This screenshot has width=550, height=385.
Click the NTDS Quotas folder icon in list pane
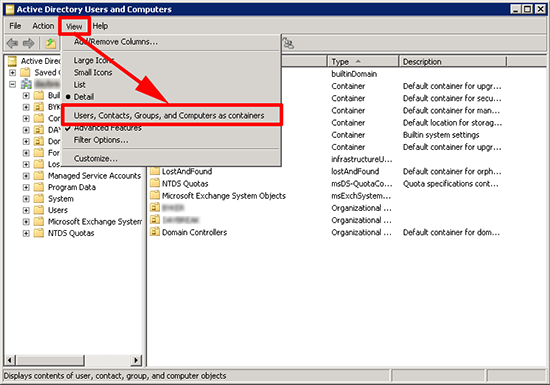pos(155,183)
